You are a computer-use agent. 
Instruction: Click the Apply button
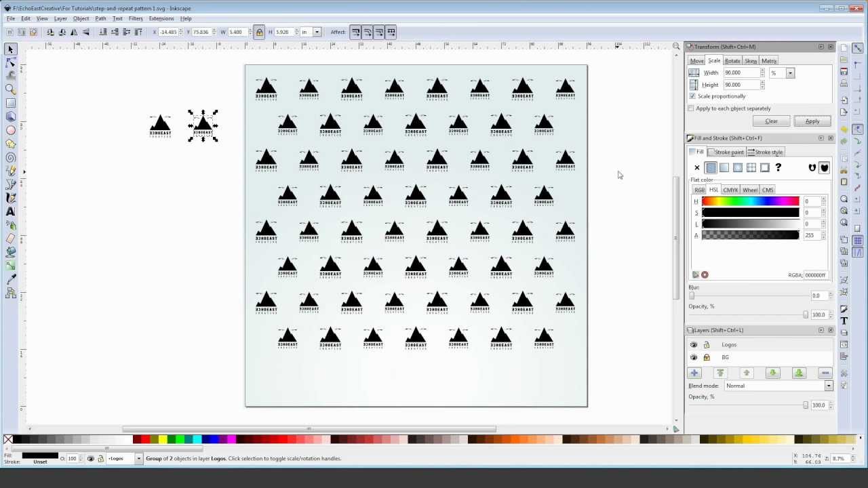click(812, 121)
